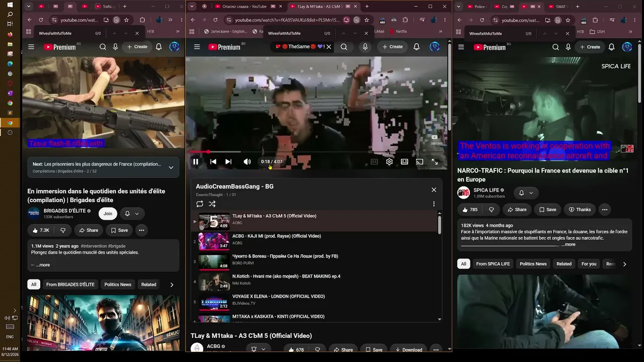
Task: Play ACBG - KAJI MI from the playlist
Action: tap(314, 241)
